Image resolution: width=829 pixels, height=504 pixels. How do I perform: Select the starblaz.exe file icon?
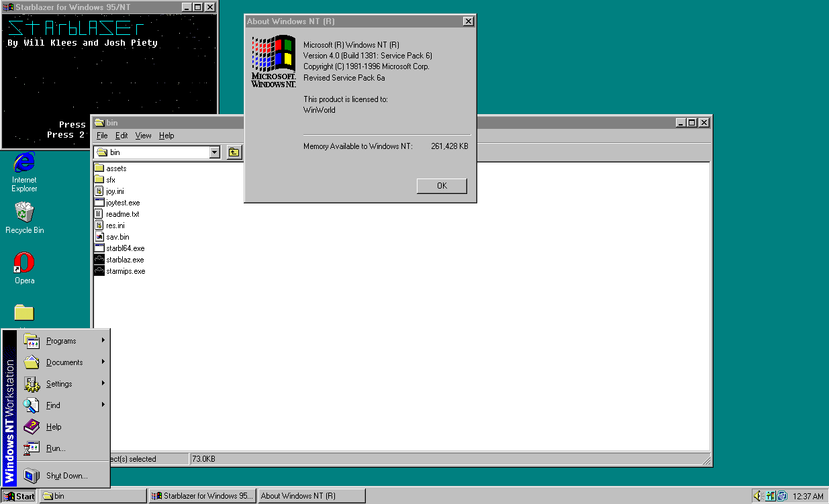(x=99, y=260)
